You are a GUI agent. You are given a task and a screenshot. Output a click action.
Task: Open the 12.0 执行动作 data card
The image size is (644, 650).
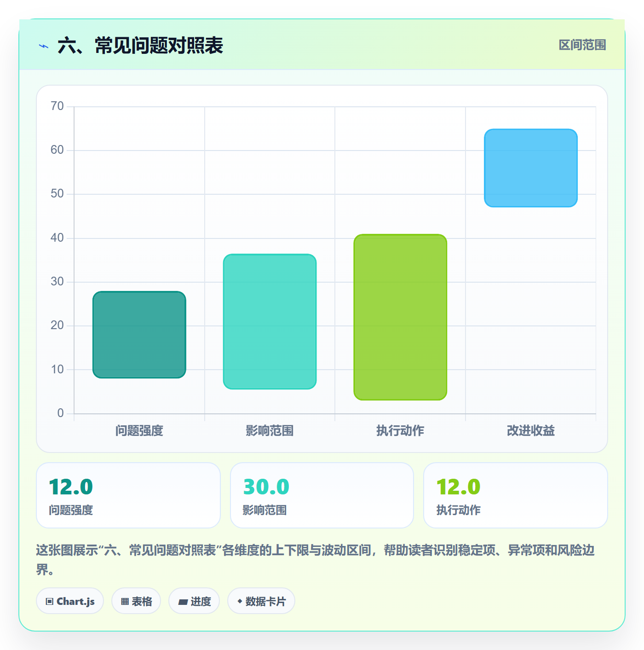[x=516, y=495]
